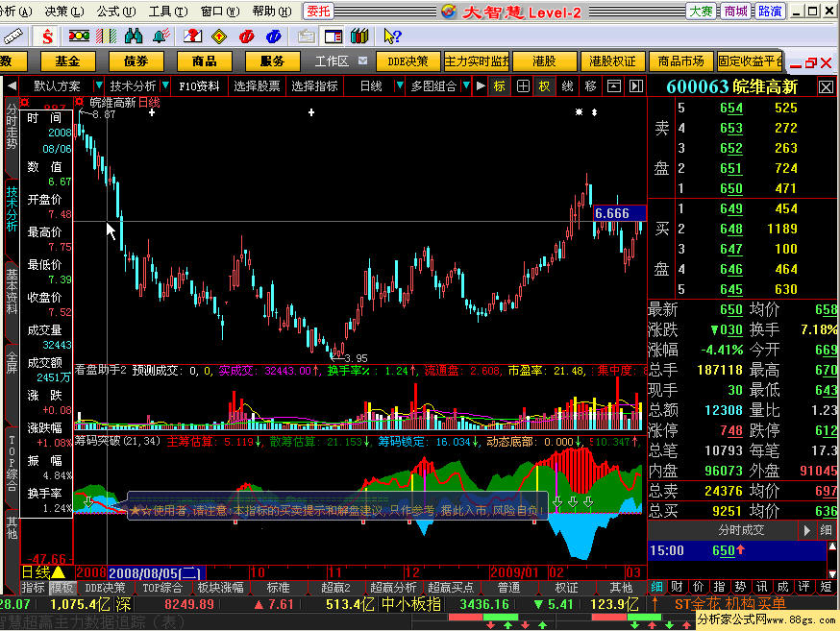The height and width of the screenshot is (631, 840).
Task: Expand the 分时成交 right arrow
Action: click(x=806, y=530)
